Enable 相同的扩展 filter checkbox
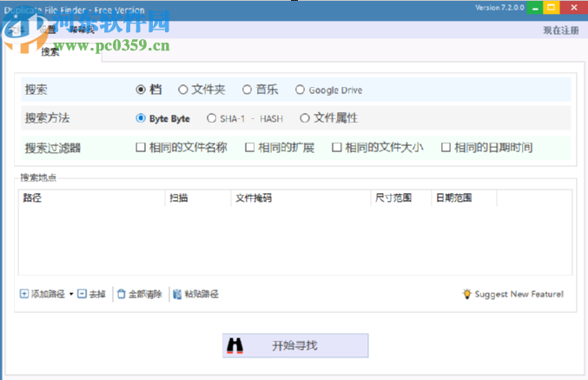 (x=249, y=147)
